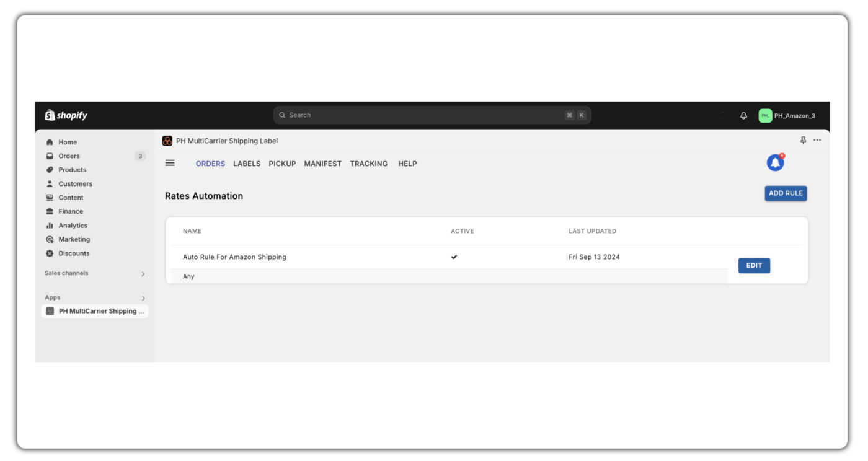Click the Rates Automation heading
This screenshot has width=868, height=461.
point(204,196)
